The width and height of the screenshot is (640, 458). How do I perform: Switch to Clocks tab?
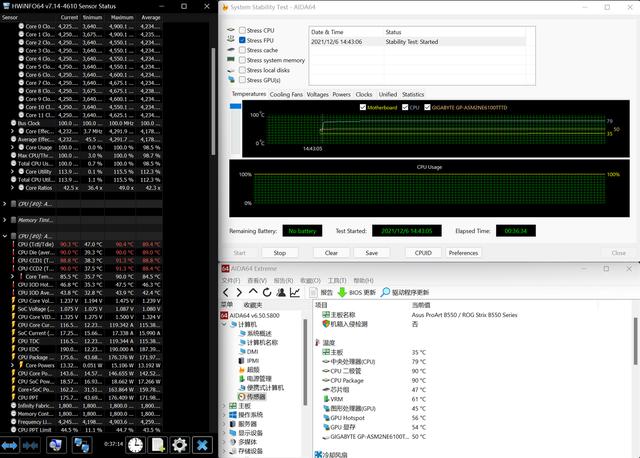(364, 94)
